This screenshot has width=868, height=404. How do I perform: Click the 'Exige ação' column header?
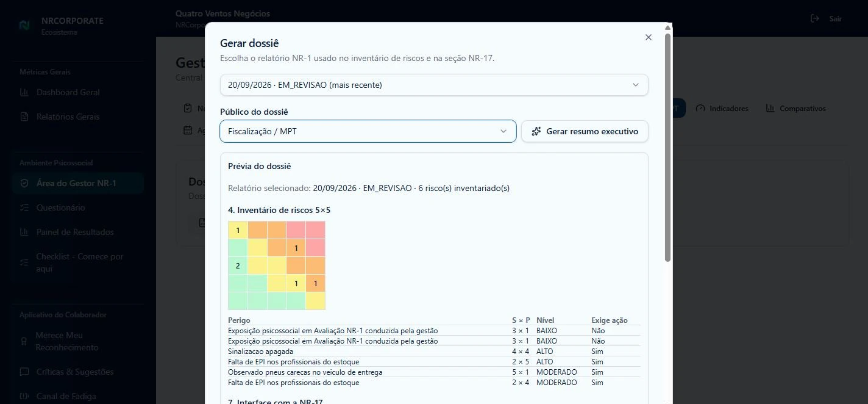610,320
